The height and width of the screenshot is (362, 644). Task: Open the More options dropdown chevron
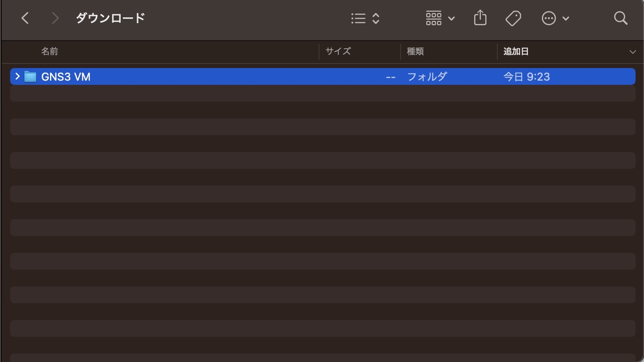coord(565,19)
